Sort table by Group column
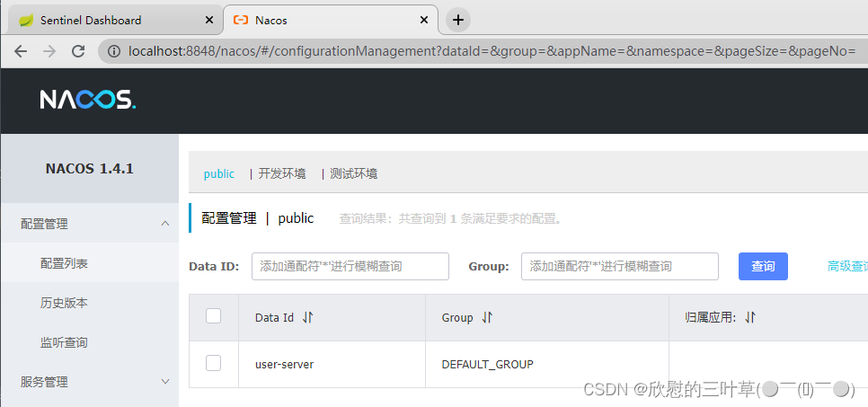This screenshot has width=868, height=407. tap(487, 317)
